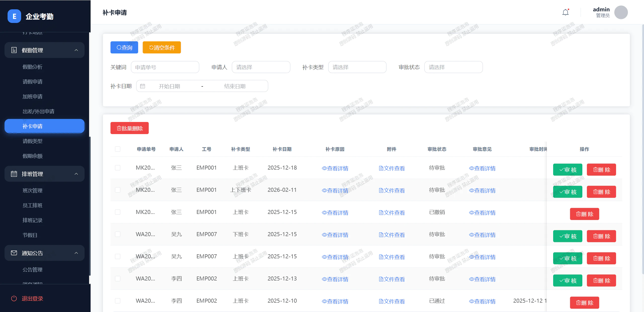The width and height of the screenshot is (644, 312).
Task: Click the blue E logo of 企业考勤
Action: 14,16
